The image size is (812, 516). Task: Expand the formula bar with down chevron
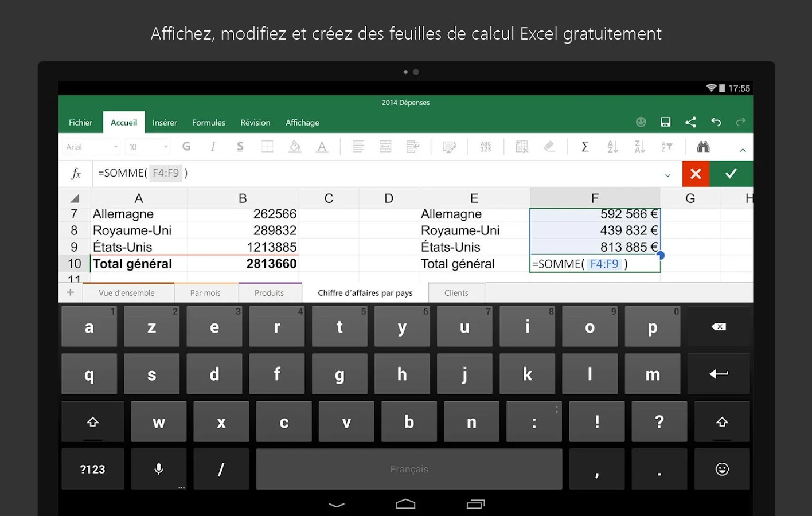(667, 175)
